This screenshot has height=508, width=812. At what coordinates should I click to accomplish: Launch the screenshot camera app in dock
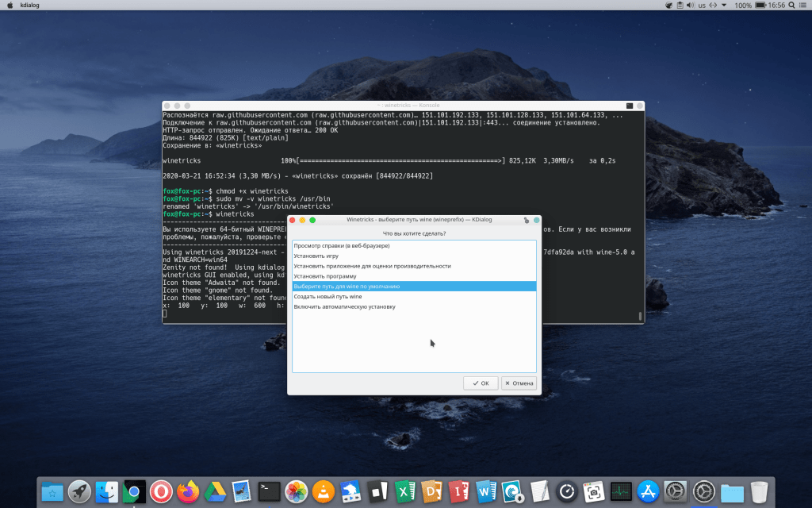594,491
